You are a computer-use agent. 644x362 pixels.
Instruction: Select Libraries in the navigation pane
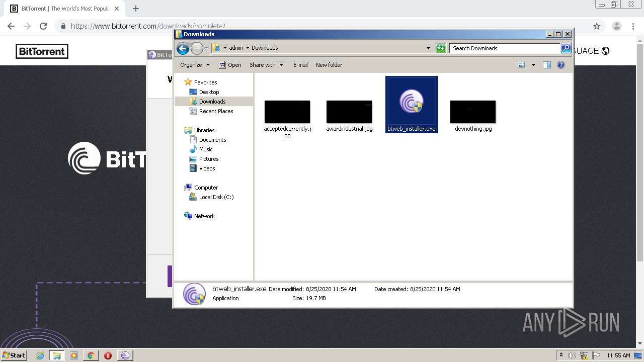pos(200,130)
